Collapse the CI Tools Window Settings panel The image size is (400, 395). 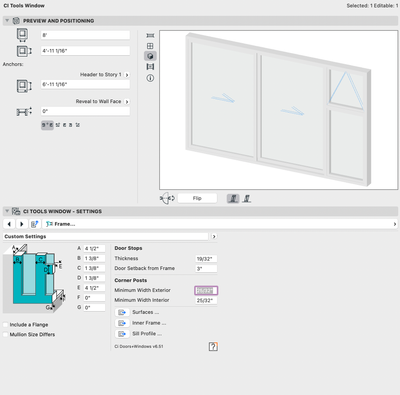7,211
